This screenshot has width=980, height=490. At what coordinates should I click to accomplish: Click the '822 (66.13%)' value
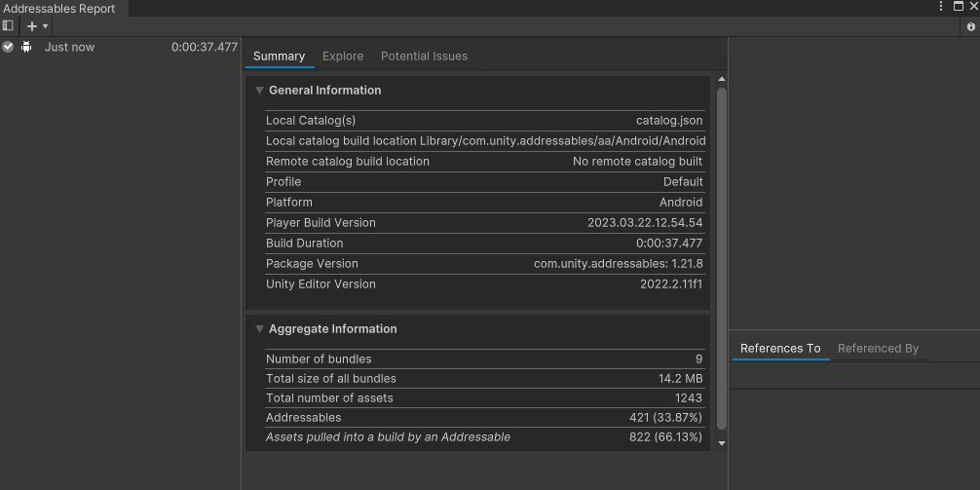click(x=665, y=437)
